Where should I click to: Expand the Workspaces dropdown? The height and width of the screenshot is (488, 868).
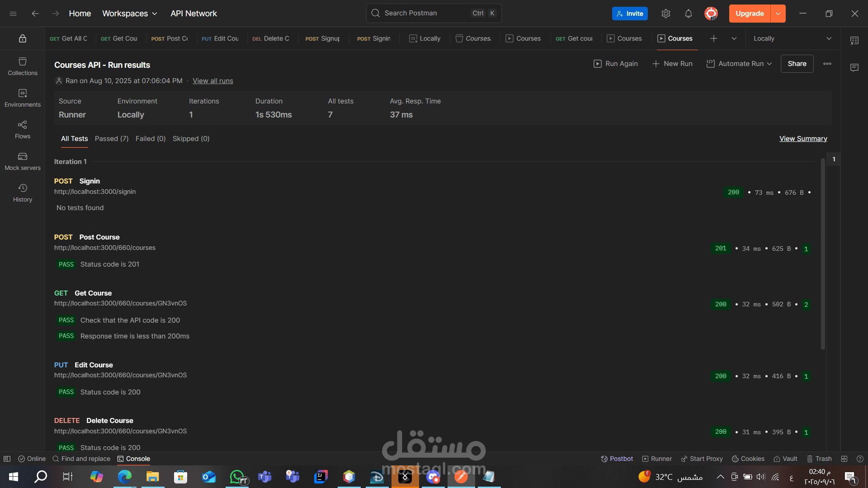(130, 14)
